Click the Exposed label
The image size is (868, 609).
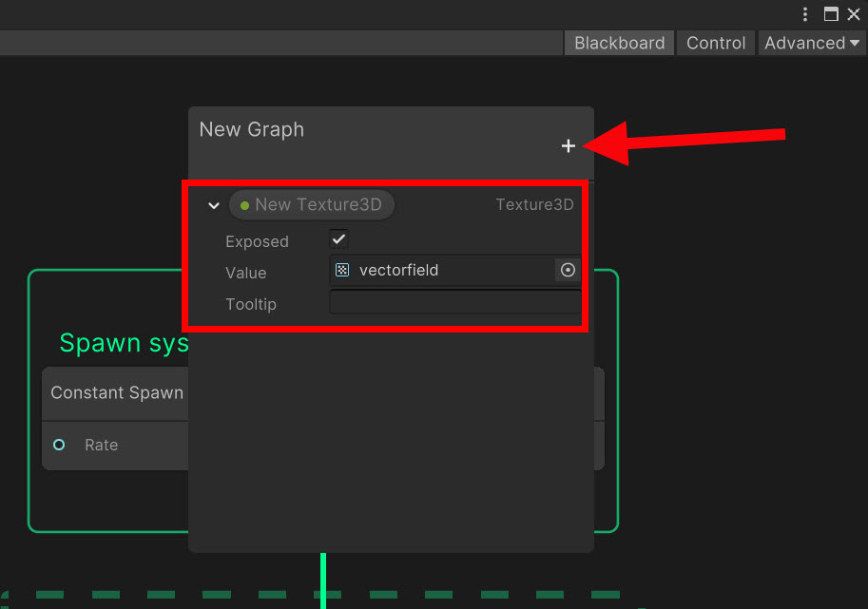[x=257, y=241]
